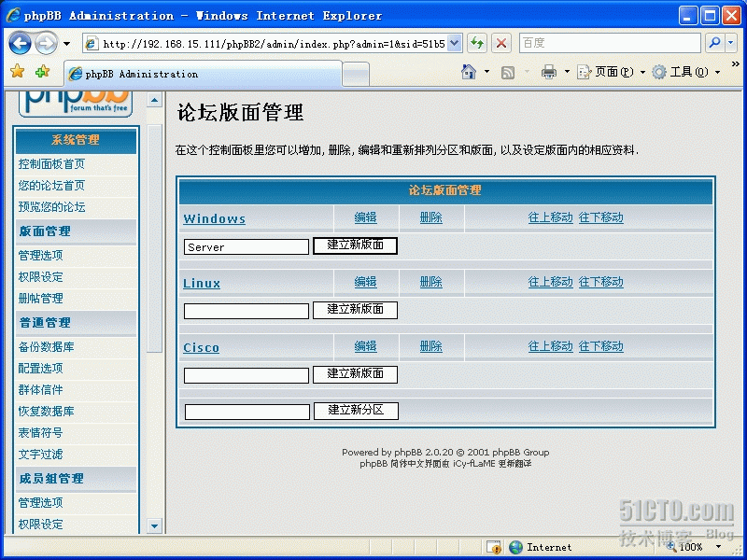This screenshot has height=560, width=747.
Task: Click the address bar URL field
Action: tap(266, 44)
